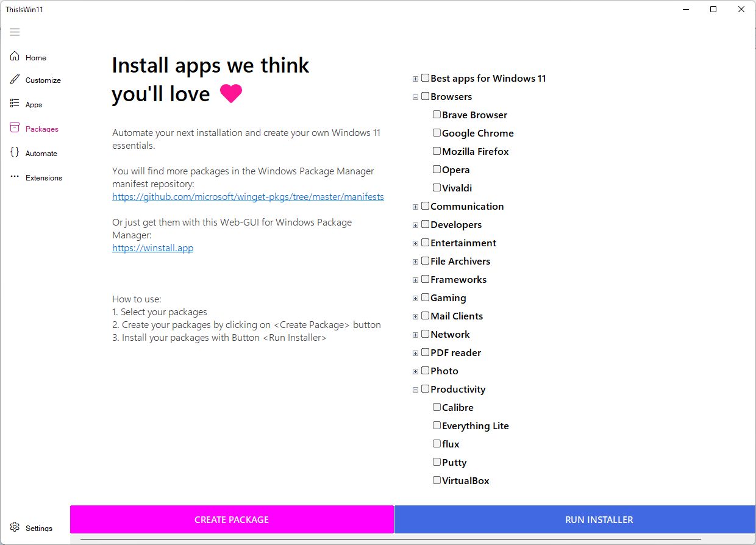The width and height of the screenshot is (756, 545).
Task: Click the Apps list icon
Action: [15, 104]
